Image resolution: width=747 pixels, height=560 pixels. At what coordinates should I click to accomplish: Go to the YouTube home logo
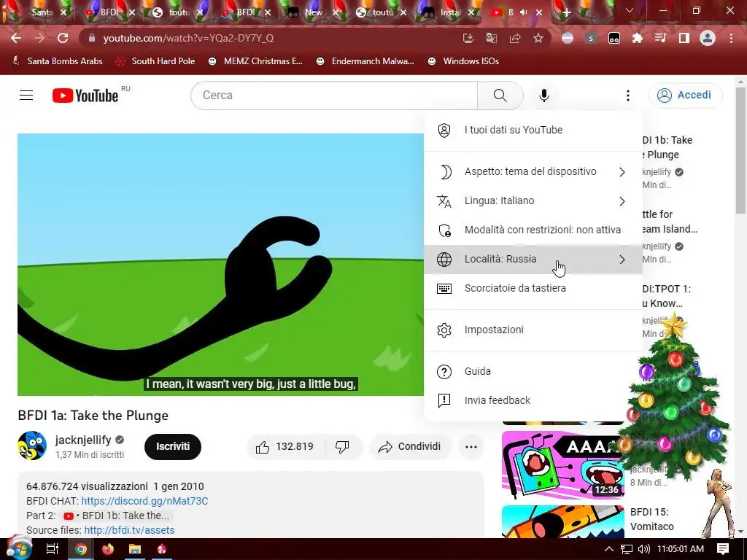point(85,96)
